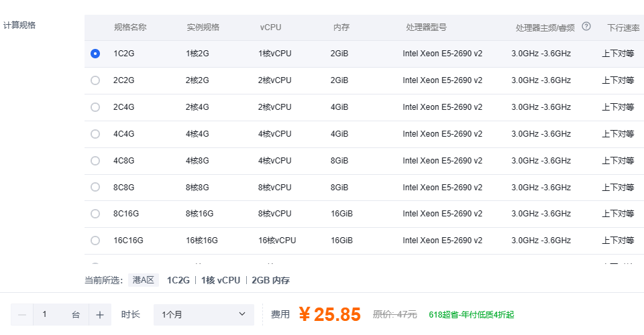Click the 8GiB cell in 4C8G row
644x335 pixels.
point(339,161)
